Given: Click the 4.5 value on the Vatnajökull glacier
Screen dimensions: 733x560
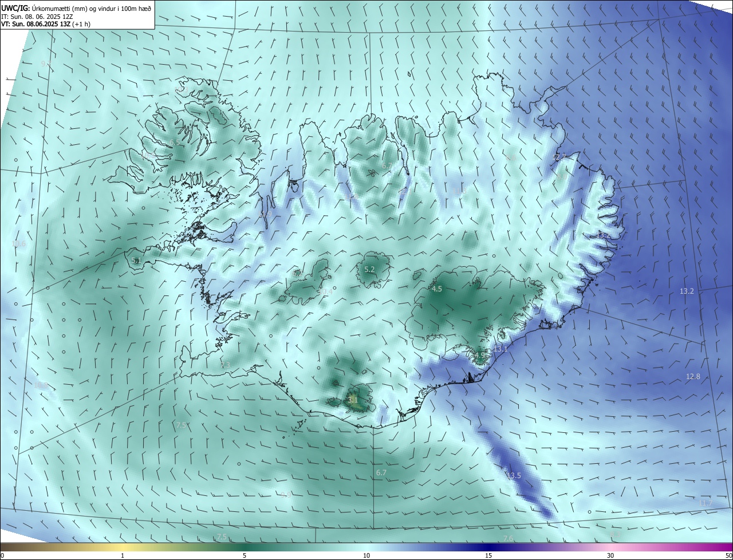Looking at the screenshot, I should coord(437,289).
